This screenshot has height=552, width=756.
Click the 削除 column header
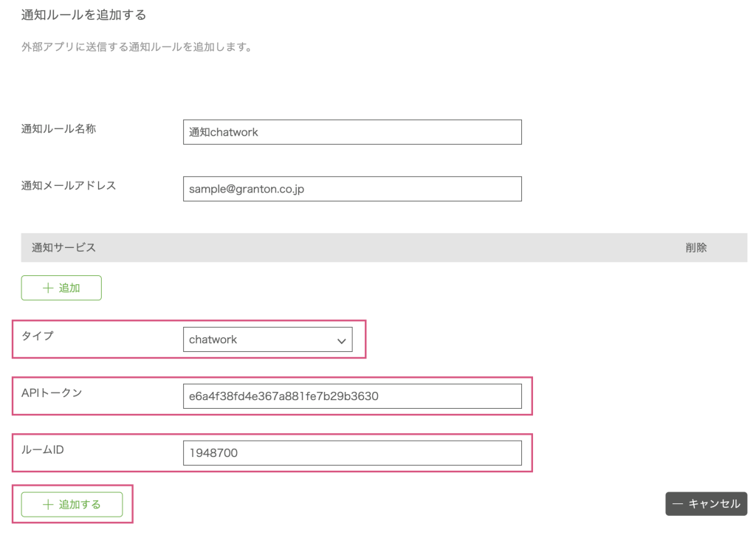695,248
